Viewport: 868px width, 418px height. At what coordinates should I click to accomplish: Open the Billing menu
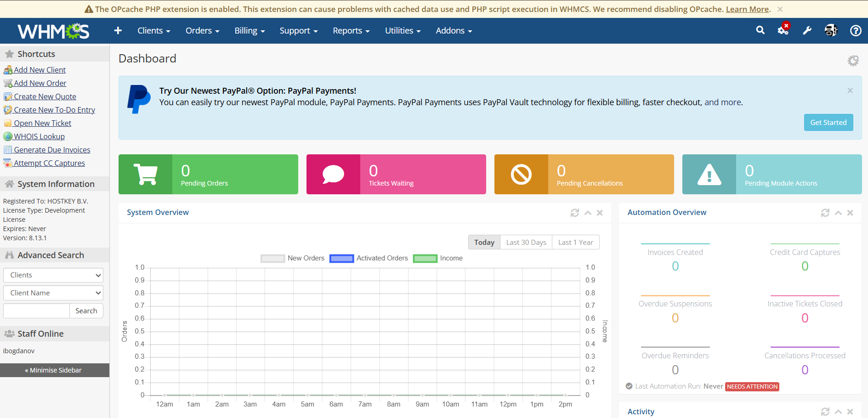pyautogui.click(x=250, y=31)
